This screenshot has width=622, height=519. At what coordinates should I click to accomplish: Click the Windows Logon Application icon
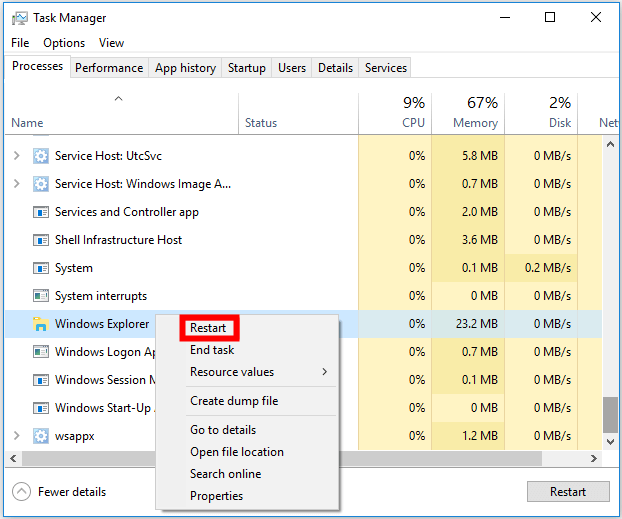pos(40,352)
